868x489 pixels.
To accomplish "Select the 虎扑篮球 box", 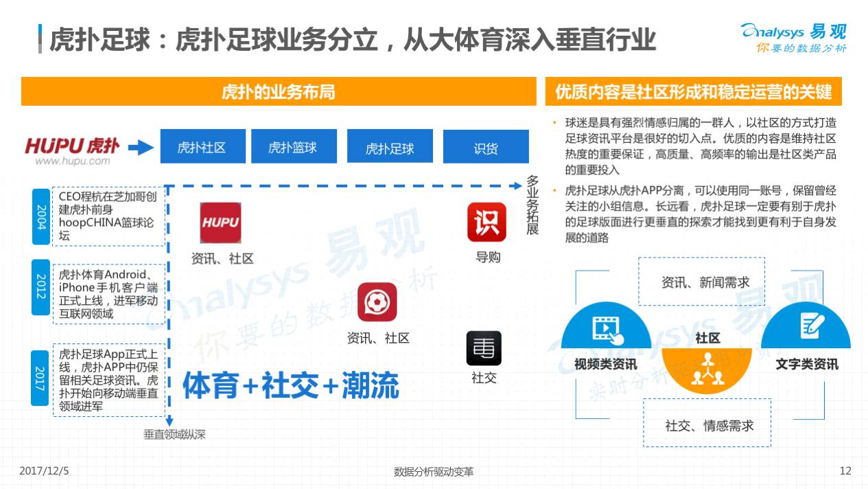I will (293, 146).
